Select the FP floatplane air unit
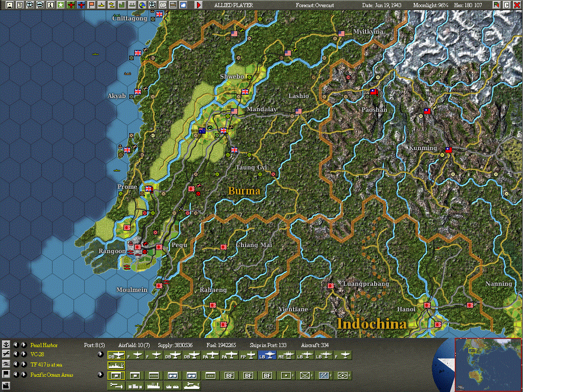Viewport: 588px width, 392px height. (248, 356)
